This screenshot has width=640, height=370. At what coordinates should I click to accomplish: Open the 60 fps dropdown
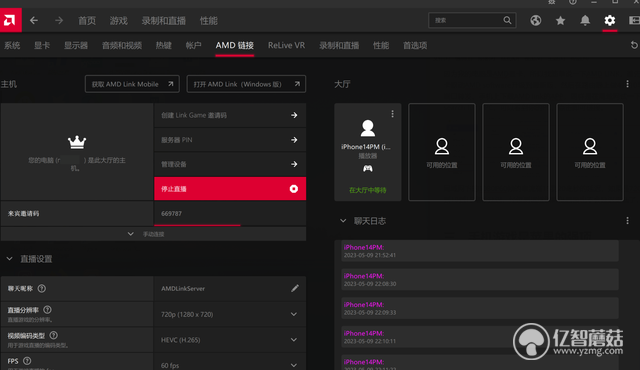(230, 362)
